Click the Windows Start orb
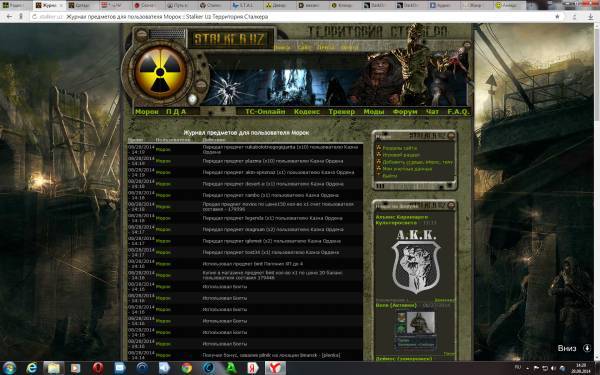Image resolution: width=600 pixels, height=375 pixels. pos(9,368)
